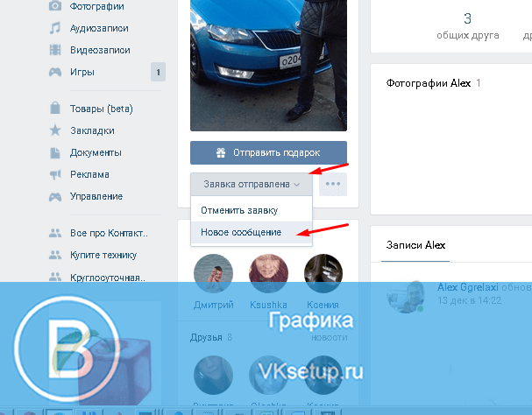Open Ксения's friend avatar
Screen dimensions: 532x415
323,273
